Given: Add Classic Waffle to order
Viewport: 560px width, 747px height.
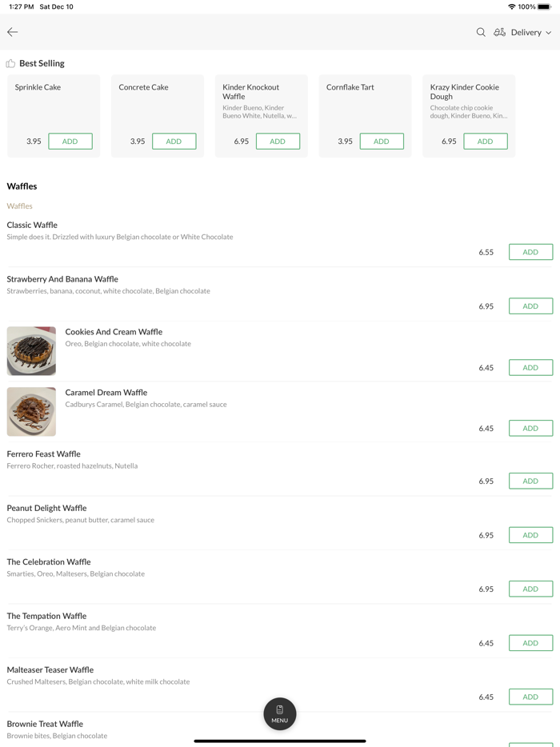Looking at the screenshot, I should pyautogui.click(x=530, y=252).
